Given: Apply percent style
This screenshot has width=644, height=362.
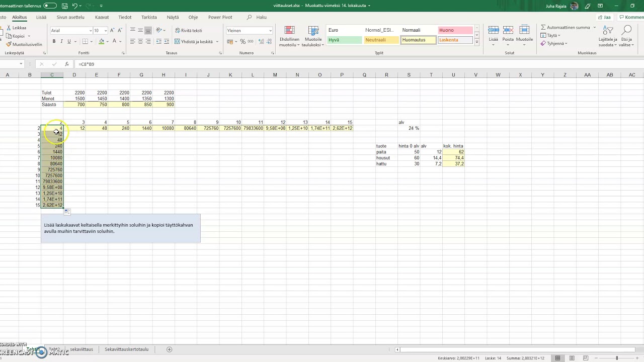Looking at the screenshot, I should 243,41.
